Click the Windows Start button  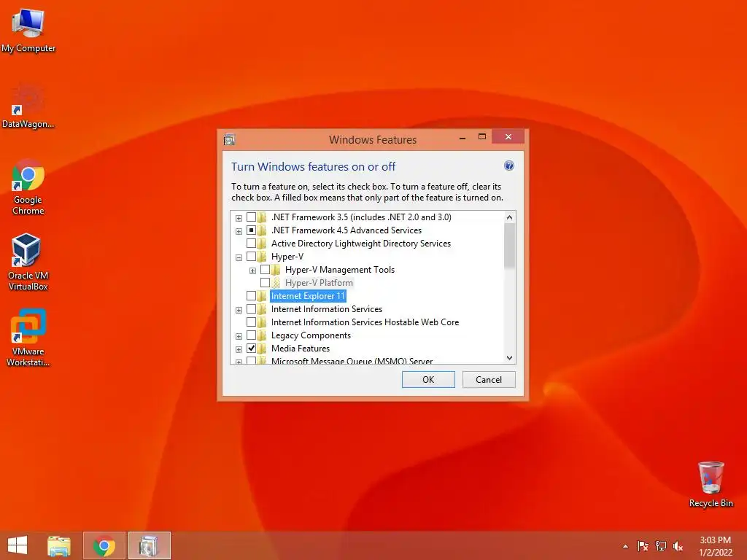point(18,545)
